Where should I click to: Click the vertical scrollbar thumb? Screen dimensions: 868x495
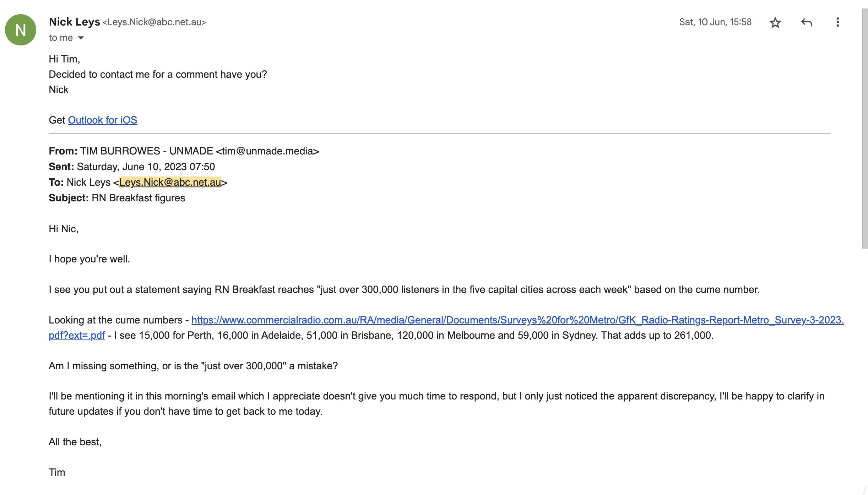coord(864,128)
